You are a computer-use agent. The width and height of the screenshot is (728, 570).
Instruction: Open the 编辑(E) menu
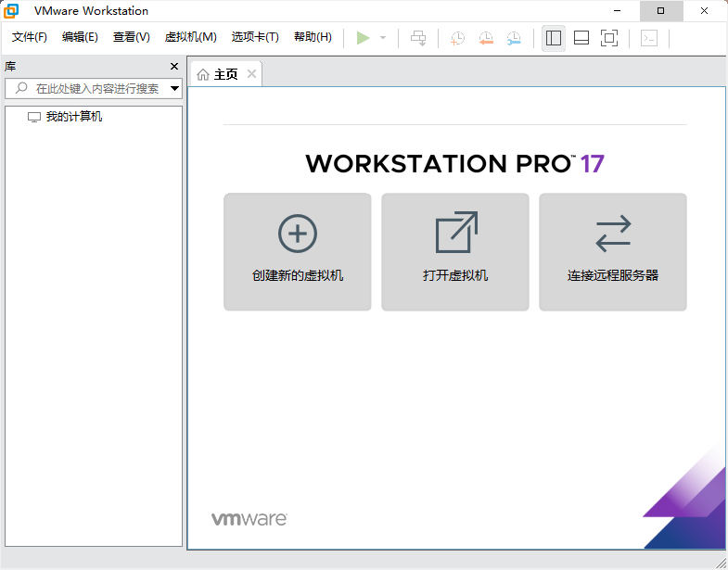[x=80, y=37]
